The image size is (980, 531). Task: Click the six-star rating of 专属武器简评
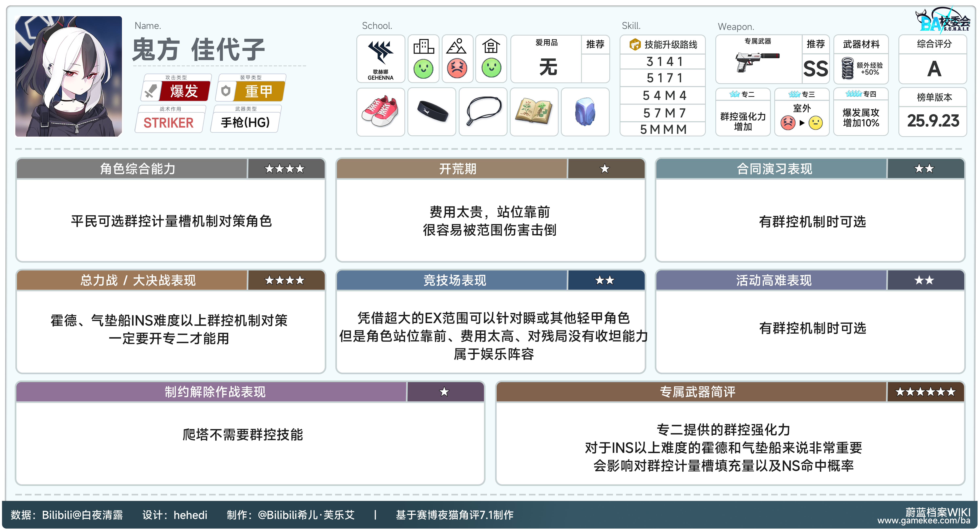coord(925,392)
